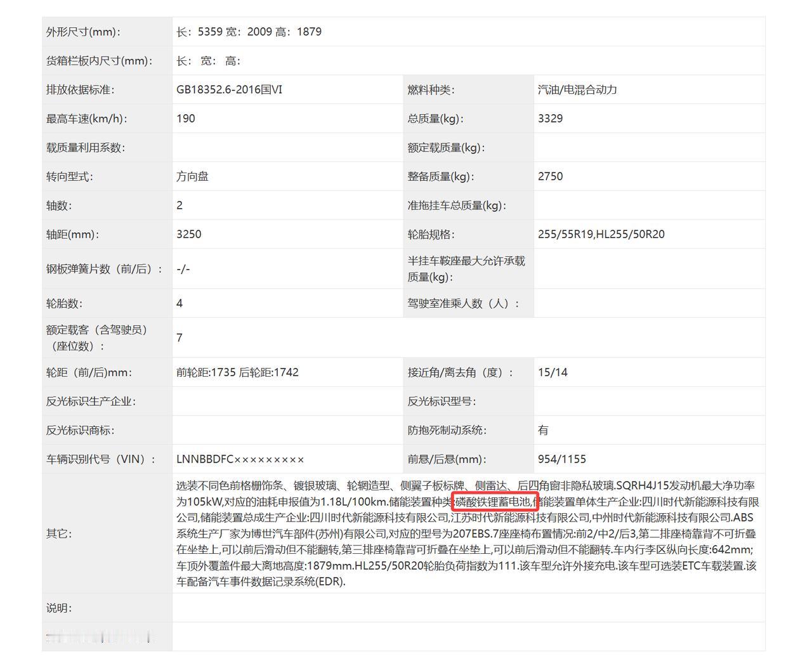Viewport: 812px width, 668px height.
Task: Click the 其它 row label
Action: pyautogui.click(x=59, y=534)
